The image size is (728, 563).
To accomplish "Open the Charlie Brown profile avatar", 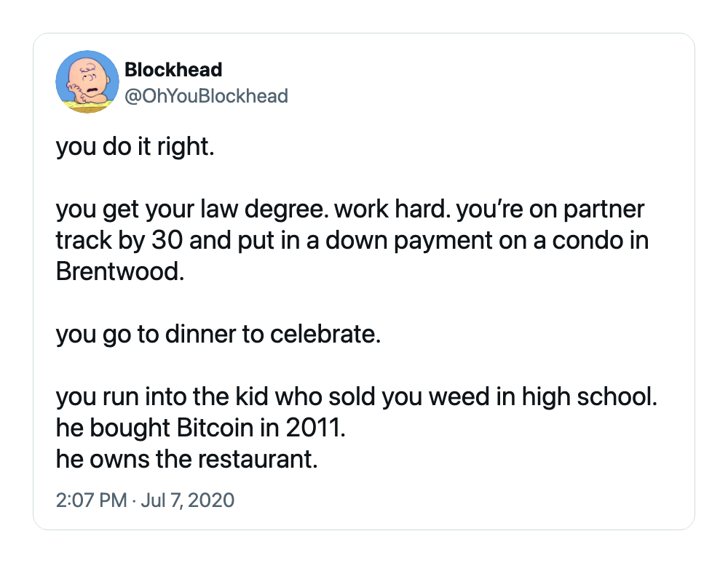I will (87, 81).
